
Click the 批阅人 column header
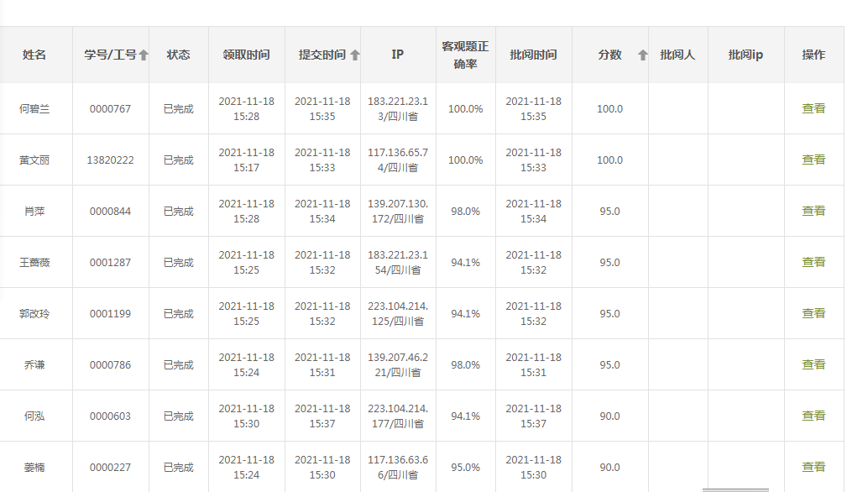pyautogui.click(x=677, y=55)
